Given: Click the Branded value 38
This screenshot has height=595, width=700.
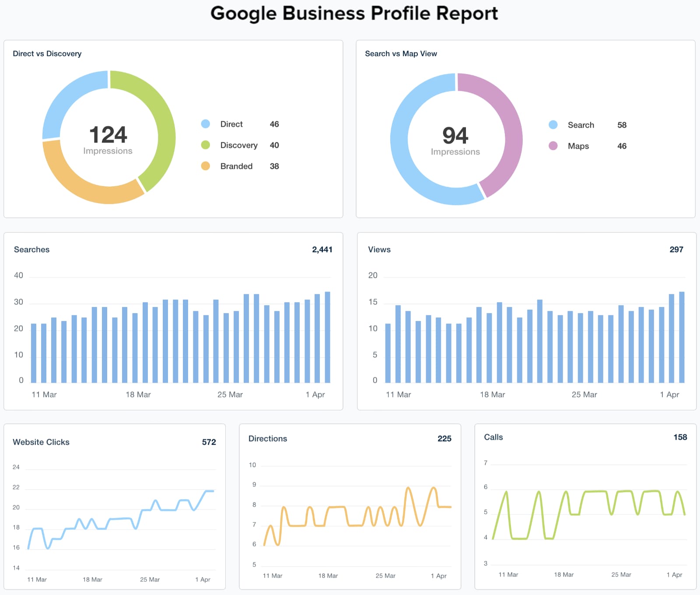Looking at the screenshot, I should point(274,166).
